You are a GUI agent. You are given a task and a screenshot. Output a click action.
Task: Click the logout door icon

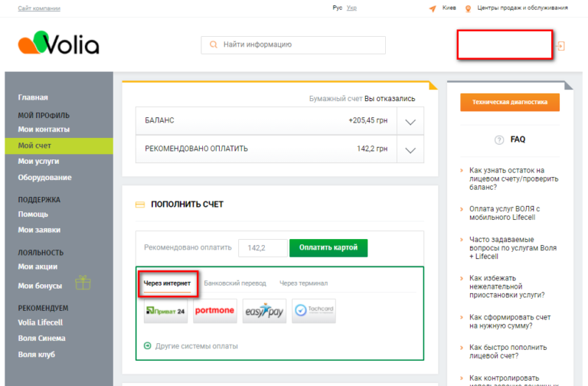coord(560,46)
